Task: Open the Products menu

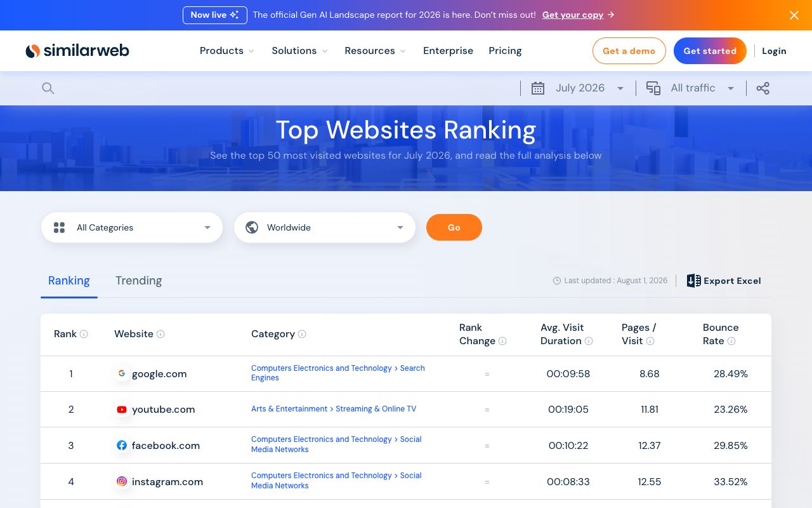Action: click(x=227, y=51)
